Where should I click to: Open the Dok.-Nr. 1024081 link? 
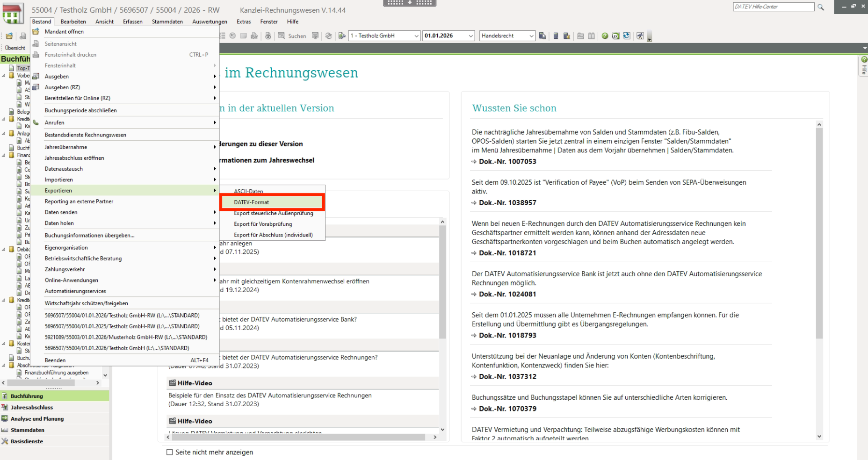point(507,294)
